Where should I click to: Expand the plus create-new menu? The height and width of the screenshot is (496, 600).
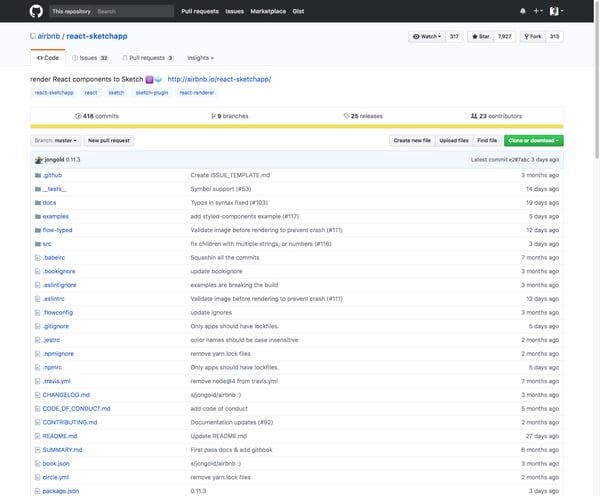(538, 11)
